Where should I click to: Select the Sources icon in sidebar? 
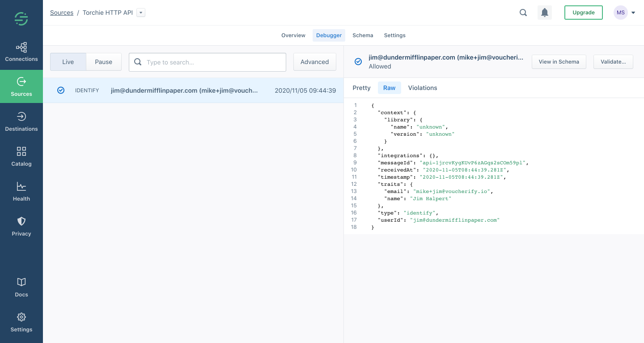(21, 86)
